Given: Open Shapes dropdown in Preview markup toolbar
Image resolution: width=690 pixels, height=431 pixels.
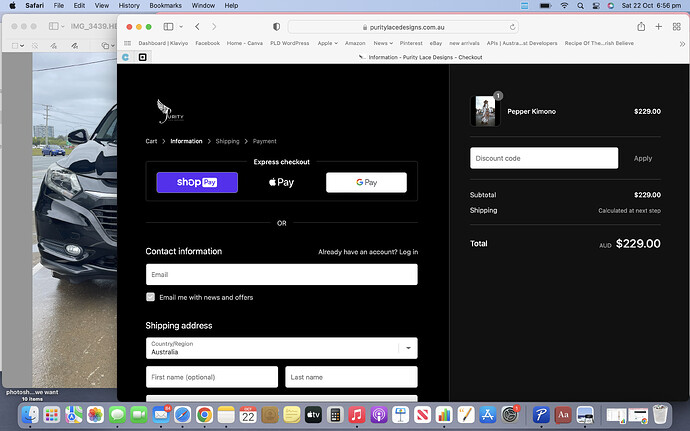Looking at the screenshot, I should tap(107, 45).
